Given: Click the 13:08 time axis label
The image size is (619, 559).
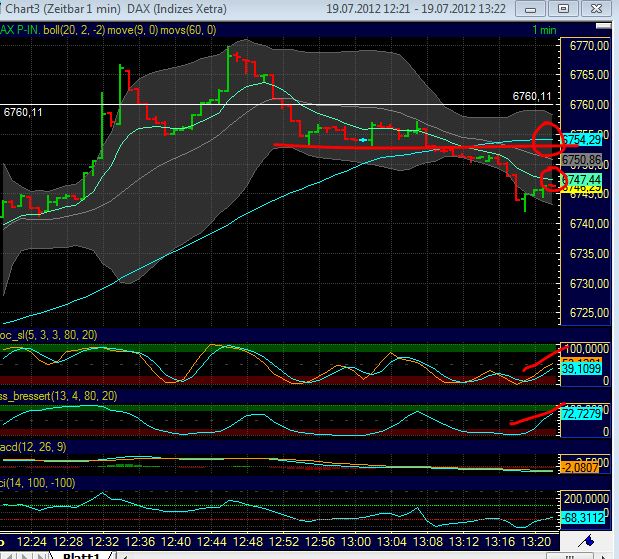Looking at the screenshot, I should click(x=428, y=542).
